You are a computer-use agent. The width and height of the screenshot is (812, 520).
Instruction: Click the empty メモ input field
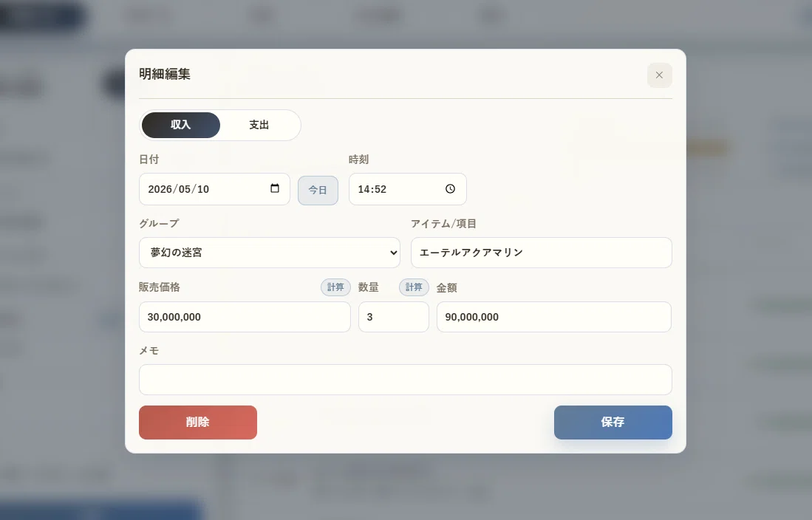click(x=406, y=380)
